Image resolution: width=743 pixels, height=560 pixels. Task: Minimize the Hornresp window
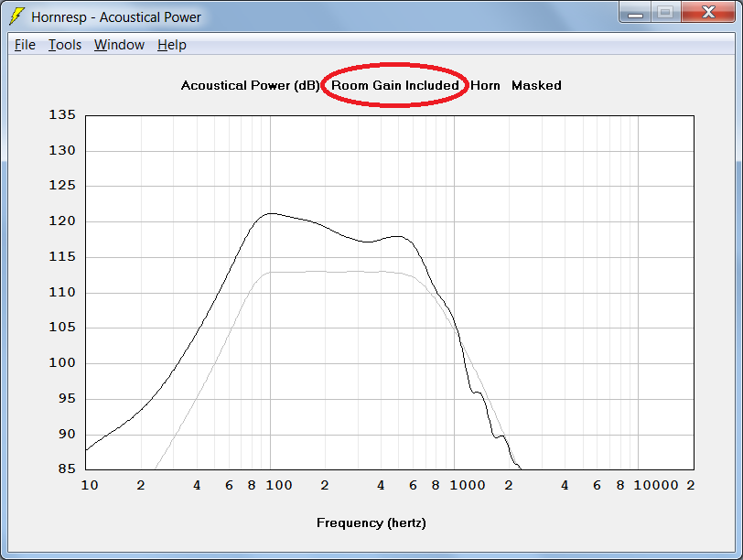point(635,12)
